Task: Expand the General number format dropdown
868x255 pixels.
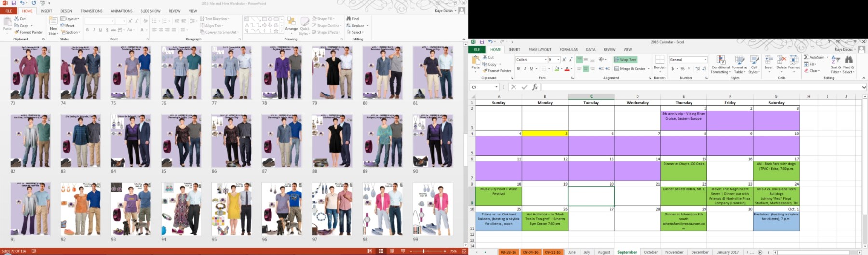Action: tap(705, 60)
